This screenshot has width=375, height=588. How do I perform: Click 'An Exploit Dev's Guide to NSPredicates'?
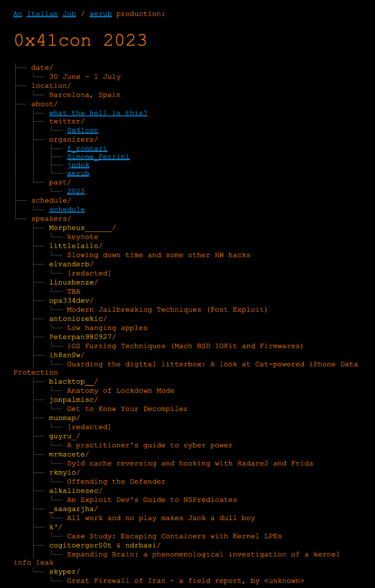point(152,500)
